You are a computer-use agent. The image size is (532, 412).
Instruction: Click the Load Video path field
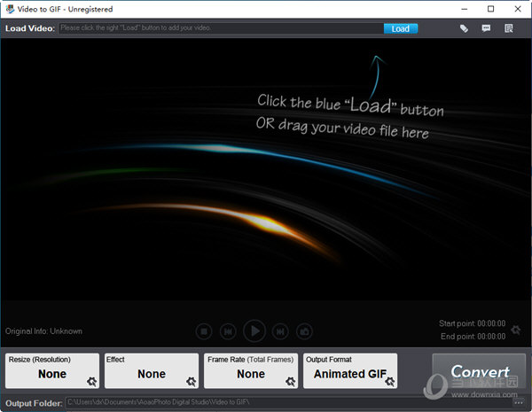tap(221, 28)
